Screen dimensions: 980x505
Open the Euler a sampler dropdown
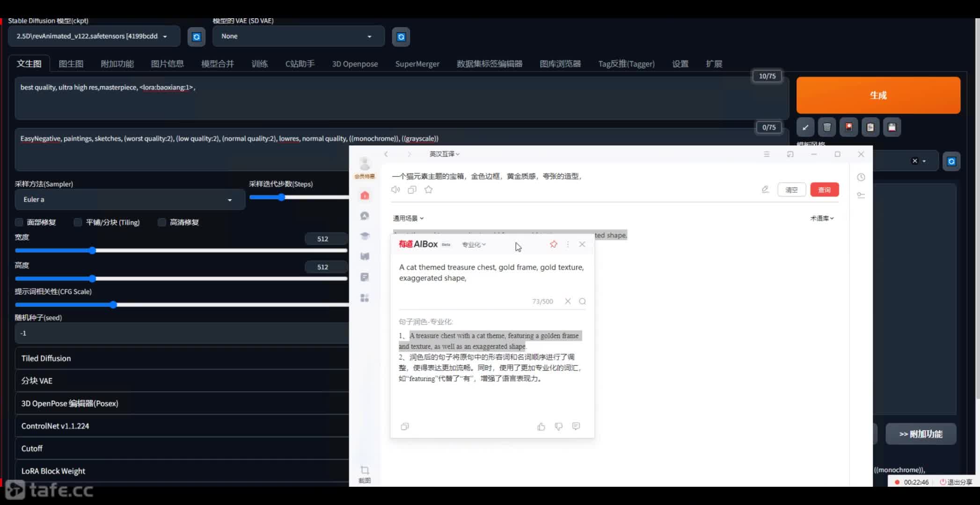click(130, 200)
